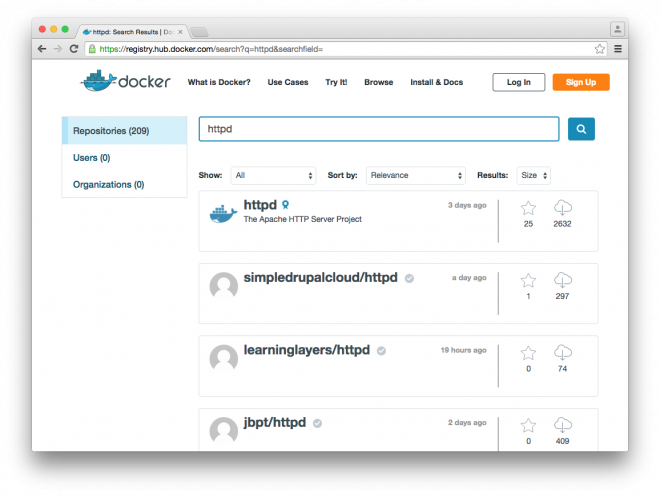This screenshot has width=660, height=497.
Task: Star the learninglayers/httpd repository
Action: pyautogui.click(x=528, y=353)
